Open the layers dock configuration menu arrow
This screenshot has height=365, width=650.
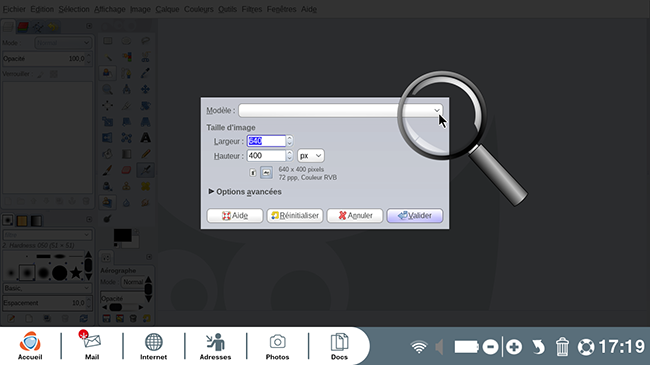click(x=89, y=26)
